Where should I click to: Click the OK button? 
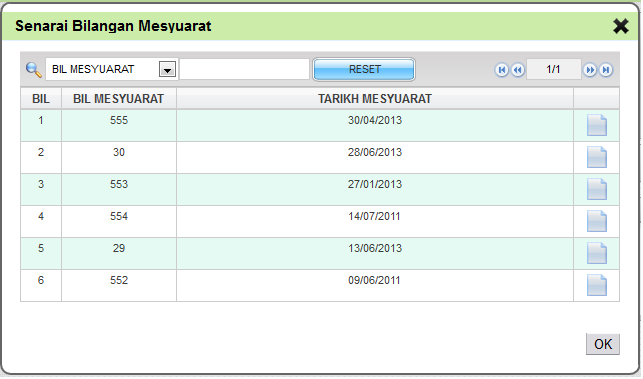tap(602, 344)
